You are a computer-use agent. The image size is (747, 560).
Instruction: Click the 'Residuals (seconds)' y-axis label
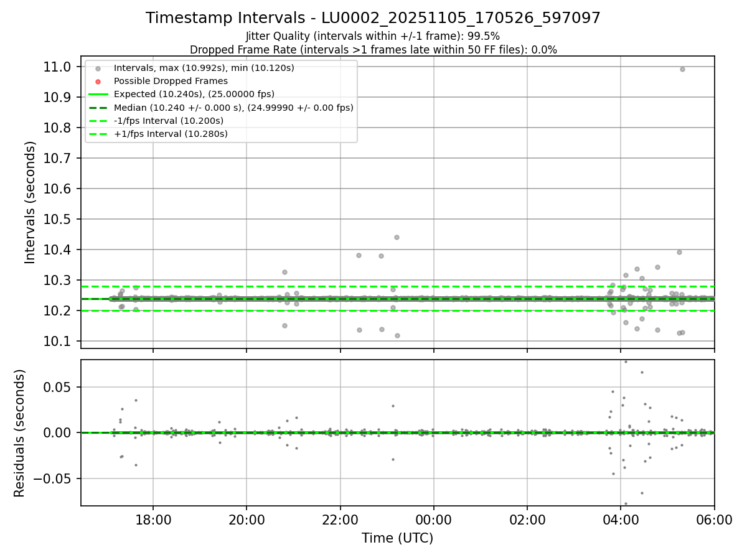tap(19, 433)
